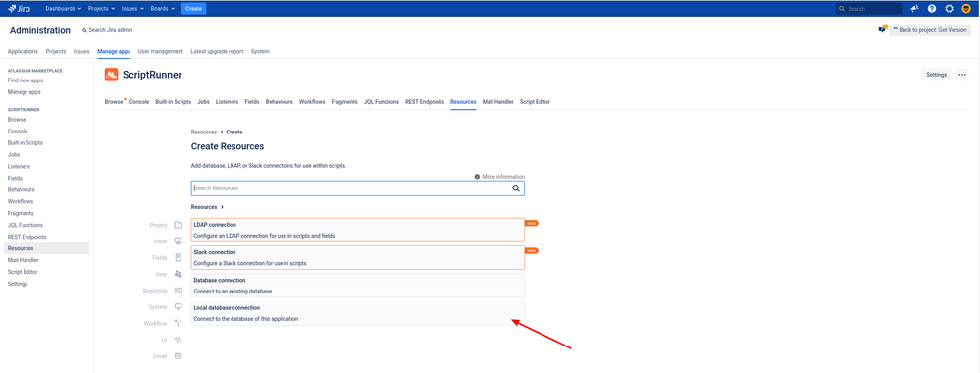The height and width of the screenshot is (373, 980).
Task: Switch to the System admin tab
Action: pyautogui.click(x=260, y=51)
